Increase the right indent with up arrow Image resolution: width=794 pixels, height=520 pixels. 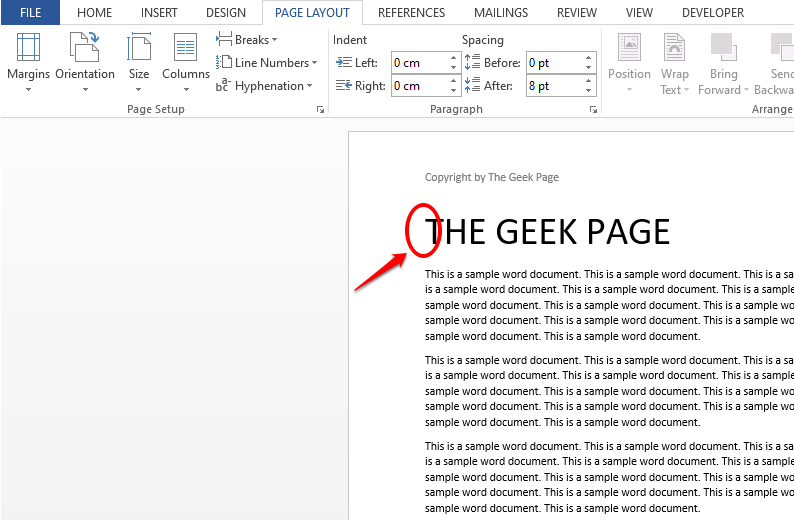(x=453, y=81)
